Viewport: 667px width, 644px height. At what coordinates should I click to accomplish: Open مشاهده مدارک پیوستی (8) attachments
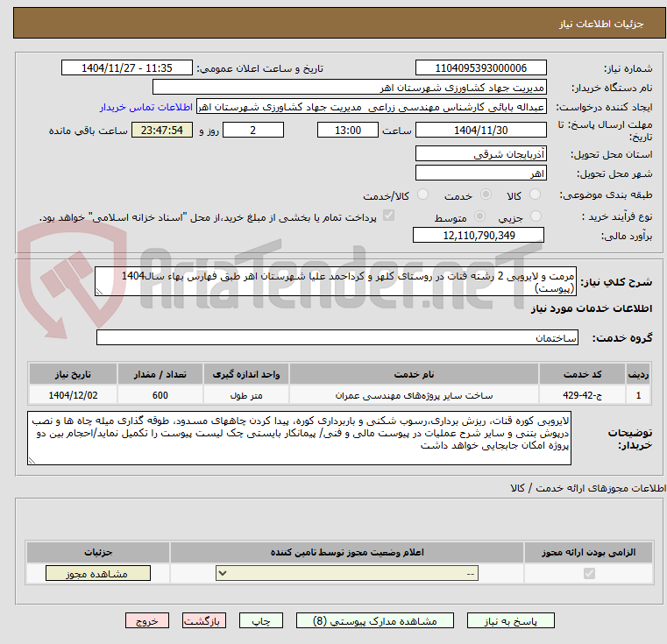(x=375, y=620)
